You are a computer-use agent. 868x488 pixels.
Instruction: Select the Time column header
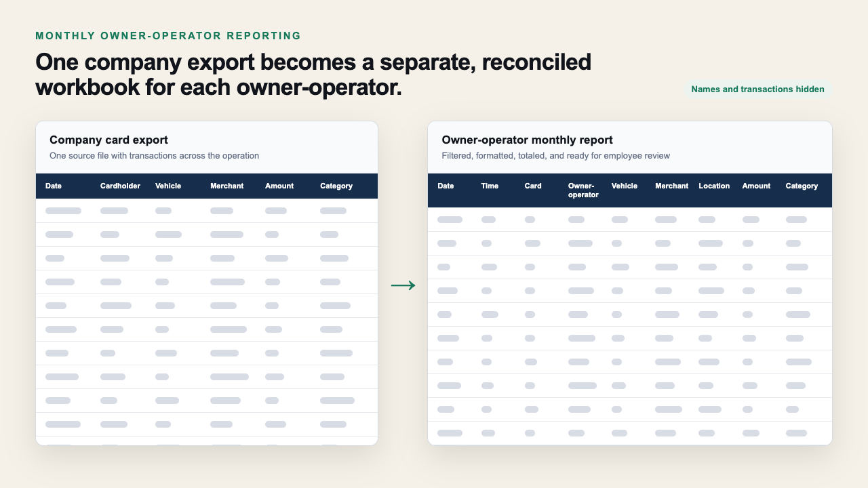(490, 186)
